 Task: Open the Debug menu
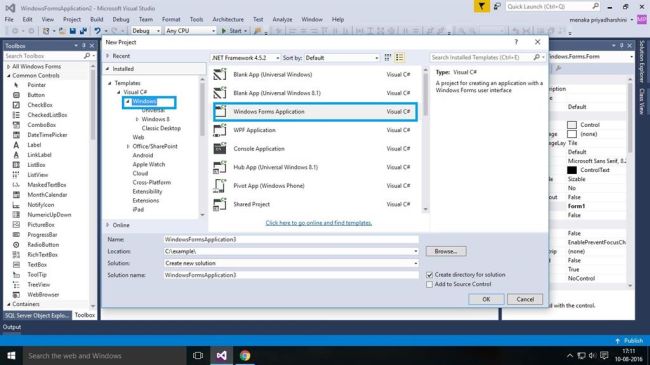(x=121, y=19)
